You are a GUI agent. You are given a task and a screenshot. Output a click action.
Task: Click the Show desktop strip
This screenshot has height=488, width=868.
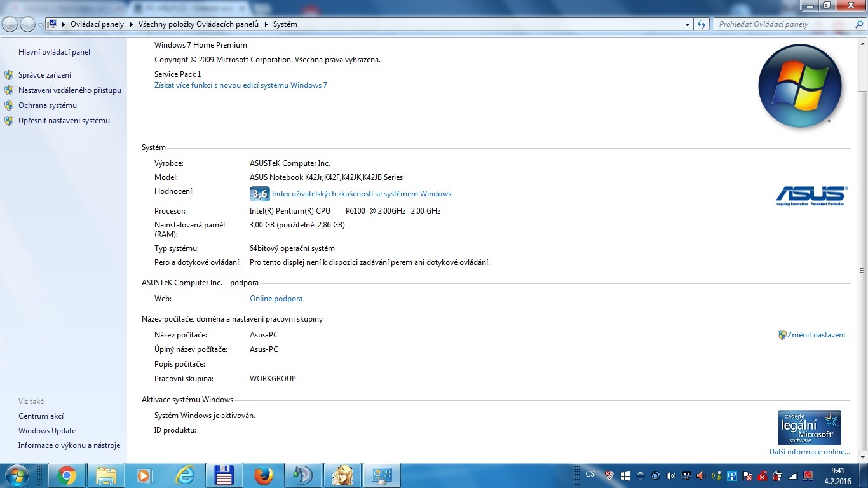click(x=863, y=475)
